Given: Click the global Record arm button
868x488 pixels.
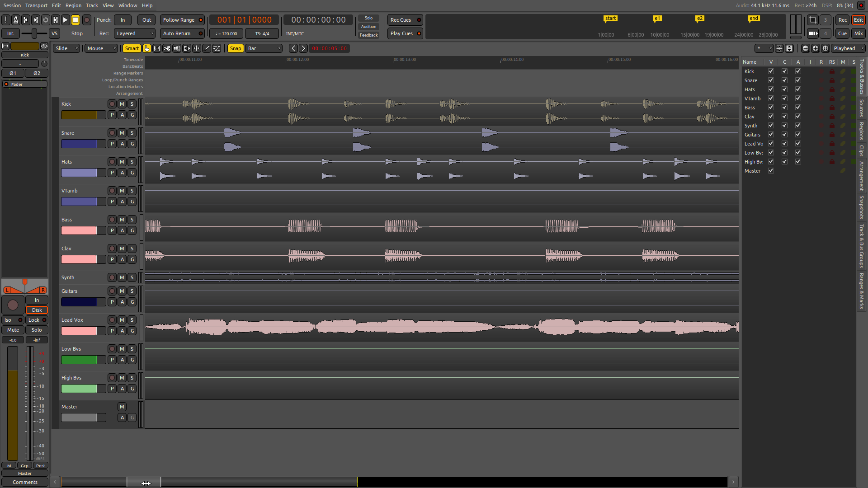Looking at the screenshot, I should (x=87, y=20).
